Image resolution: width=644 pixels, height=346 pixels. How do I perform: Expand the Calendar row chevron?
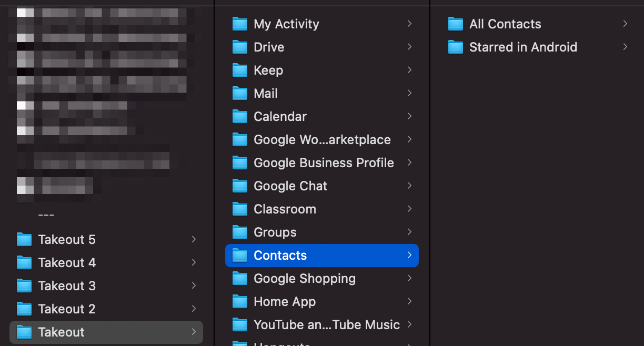[409, 116]
